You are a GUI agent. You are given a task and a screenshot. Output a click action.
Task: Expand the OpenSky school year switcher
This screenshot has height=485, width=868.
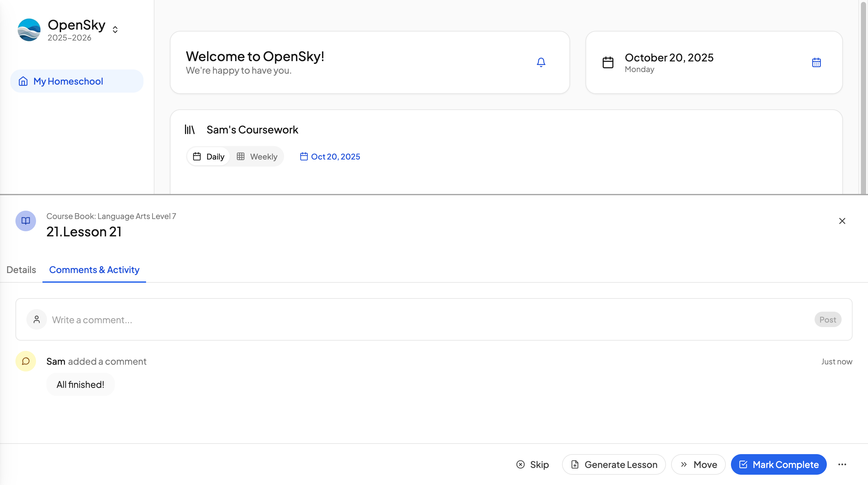click(115, 30)
